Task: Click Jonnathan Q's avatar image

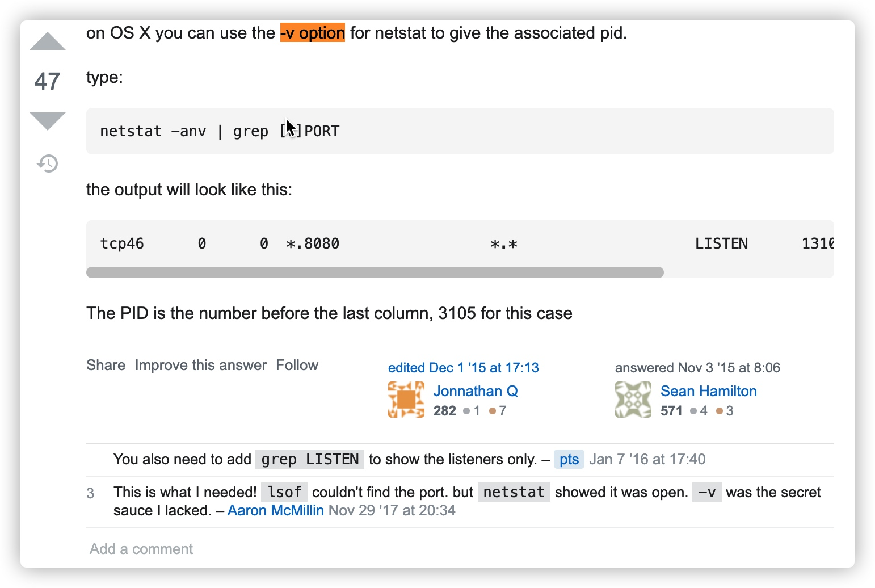Action: coord(406,400)
